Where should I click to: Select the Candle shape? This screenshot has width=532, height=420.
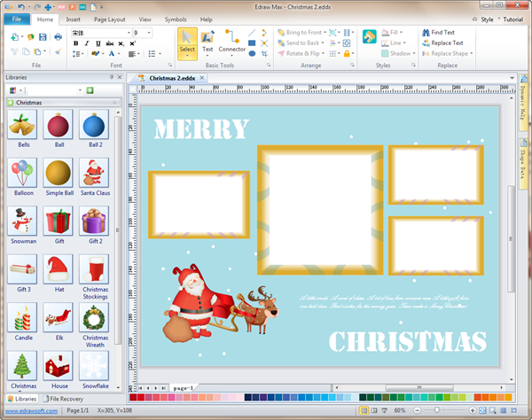[x=22, y=317]
